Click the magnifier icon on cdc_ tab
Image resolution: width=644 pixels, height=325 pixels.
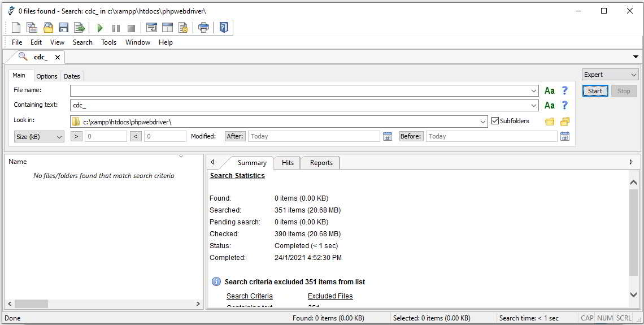pyautogui.click(x=23, y=57)
